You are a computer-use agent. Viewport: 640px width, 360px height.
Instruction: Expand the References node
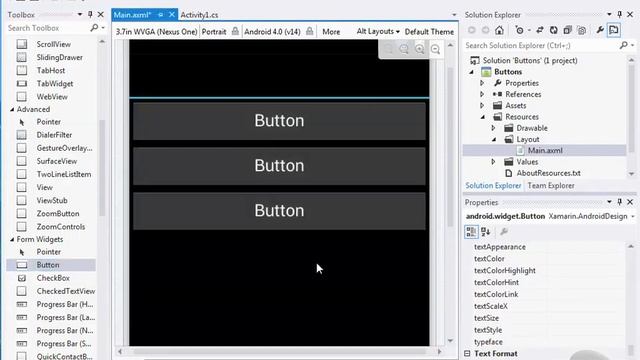coord(482,94)
